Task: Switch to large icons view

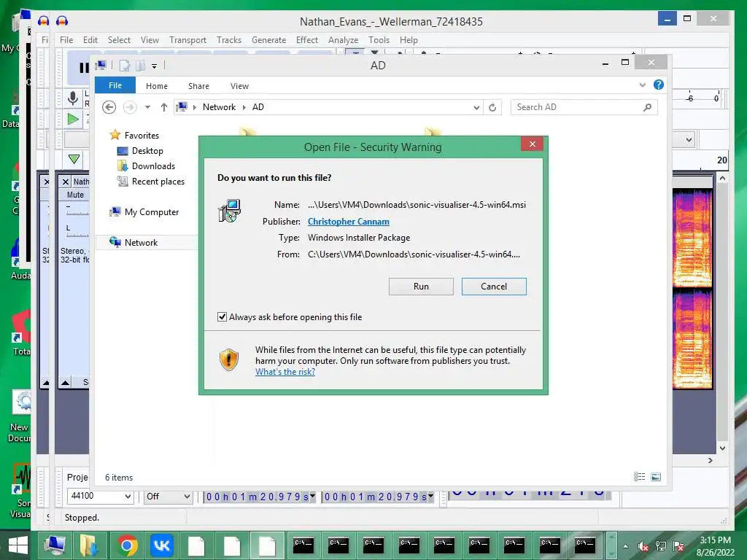Action: (656, 477)
